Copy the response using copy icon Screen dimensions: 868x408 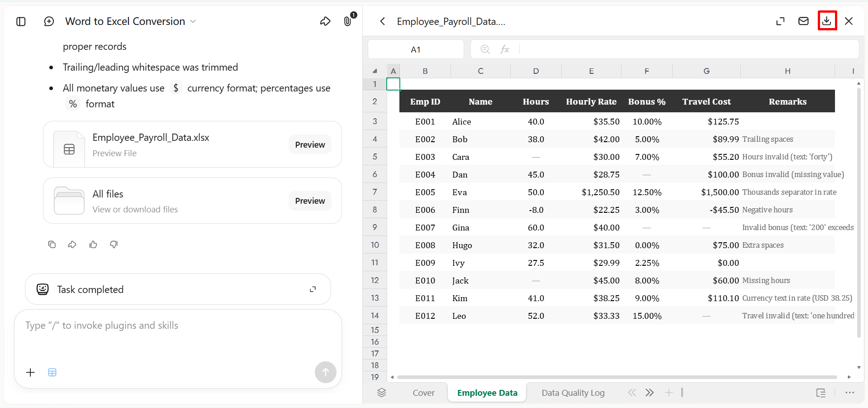coord(52,245)
